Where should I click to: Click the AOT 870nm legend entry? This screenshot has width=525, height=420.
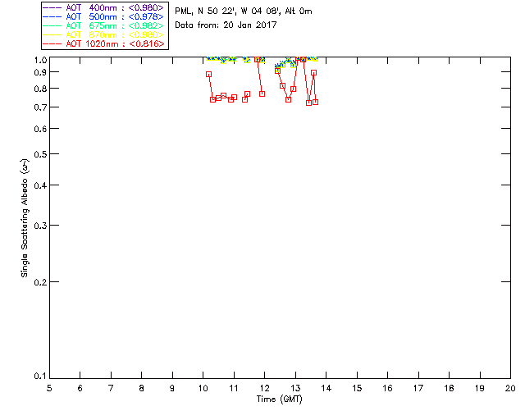point(103,34)
